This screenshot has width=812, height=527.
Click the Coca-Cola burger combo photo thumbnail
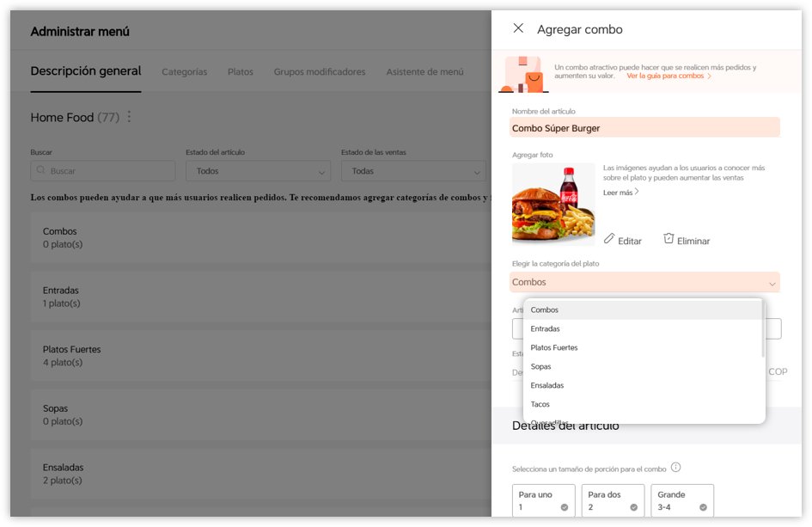pos(553,206)
